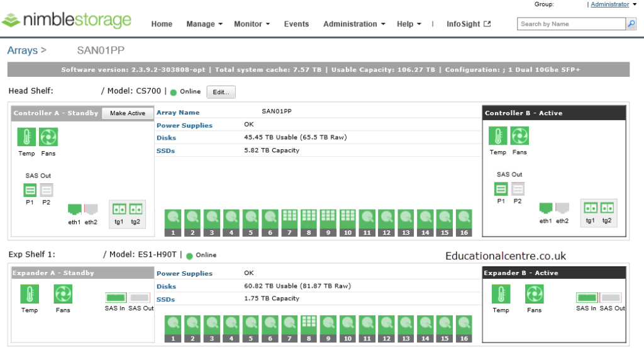Expand the Administration dropdown menu

pos(354,24)
